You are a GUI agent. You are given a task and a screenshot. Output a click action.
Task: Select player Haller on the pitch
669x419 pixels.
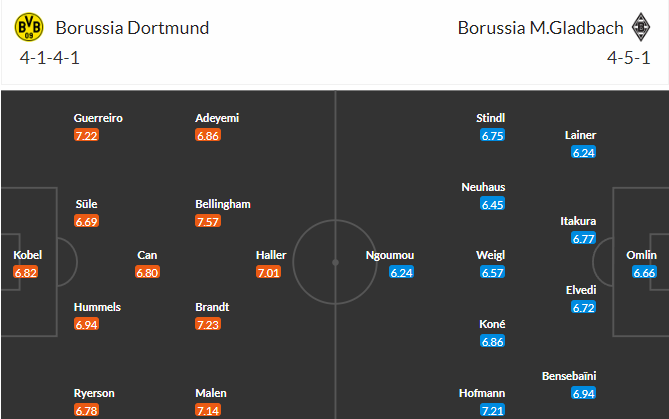click(x=271, y=255)
